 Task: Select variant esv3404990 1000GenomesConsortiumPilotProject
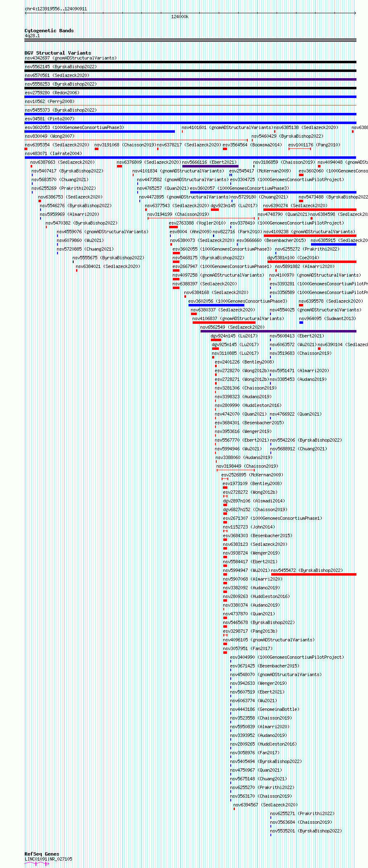tap(287, 657)
